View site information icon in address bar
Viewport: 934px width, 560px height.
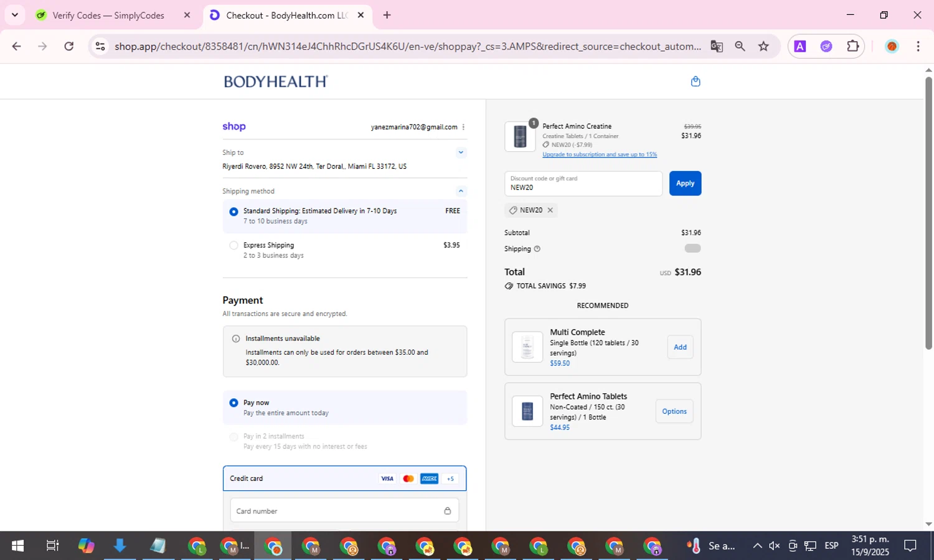100,46
